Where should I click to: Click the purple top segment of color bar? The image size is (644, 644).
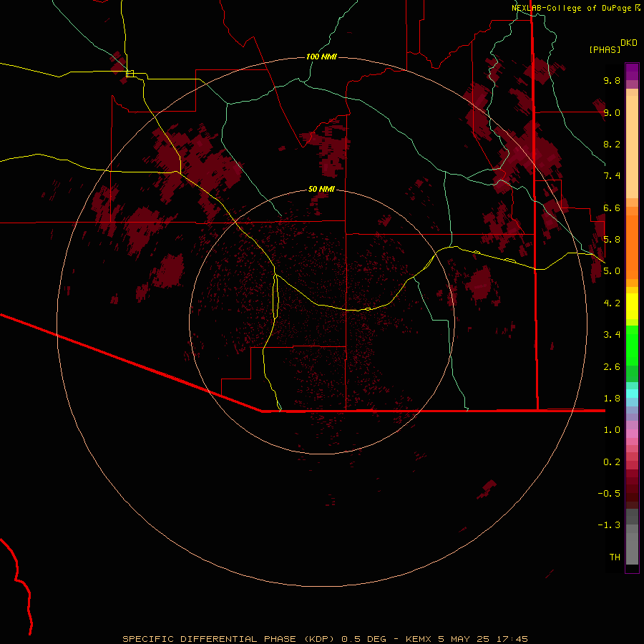click(632, 72)
